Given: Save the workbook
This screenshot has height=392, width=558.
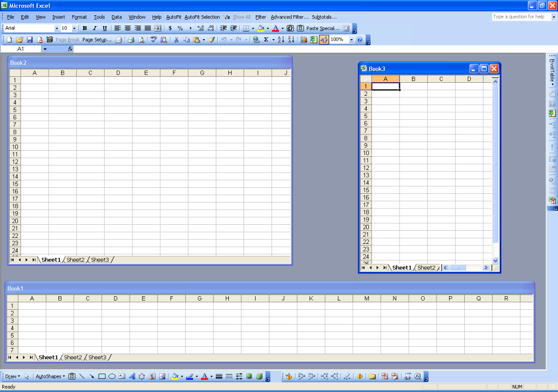Looking at the screenshot, I should click(29, 40).
